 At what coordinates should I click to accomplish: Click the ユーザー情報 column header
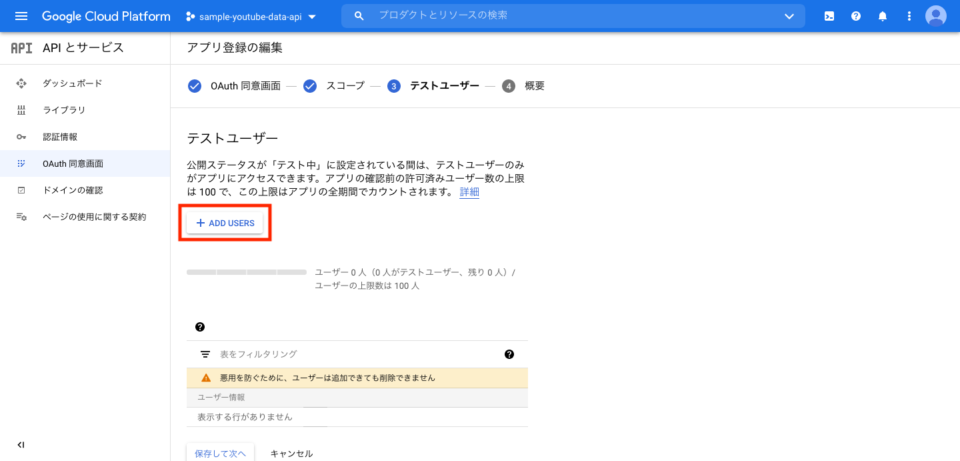pyautogui.click(x=222, y=397)
